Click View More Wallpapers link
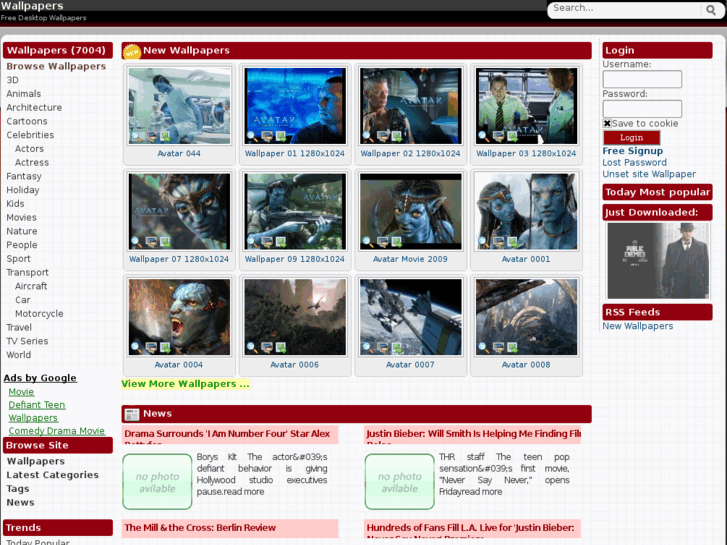This screenshot has height=545, width=727. [x=185, y=384]
